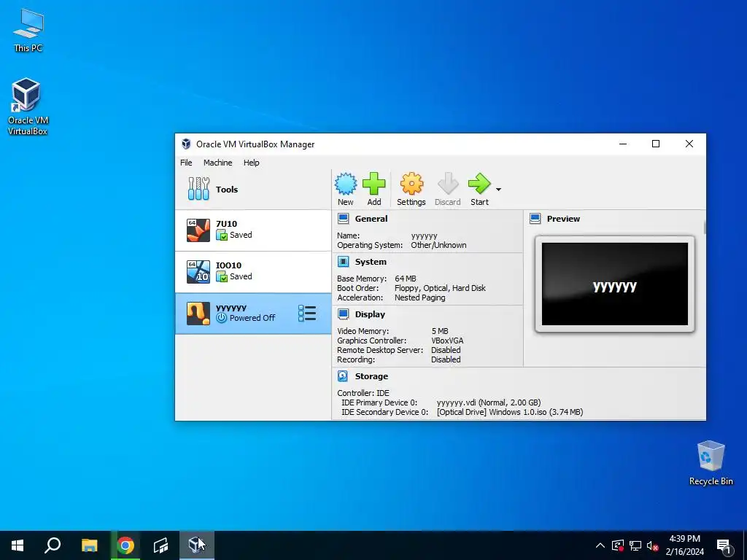This screenshot has width=747, height=560.
Task: Select the yyyyyy Powered Off machine
Action: [x=253, y=314]
